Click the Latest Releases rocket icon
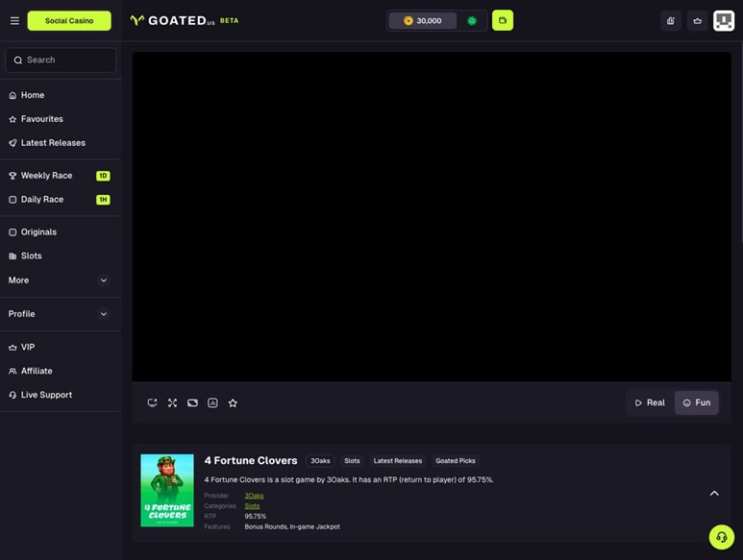 point(12,143)
